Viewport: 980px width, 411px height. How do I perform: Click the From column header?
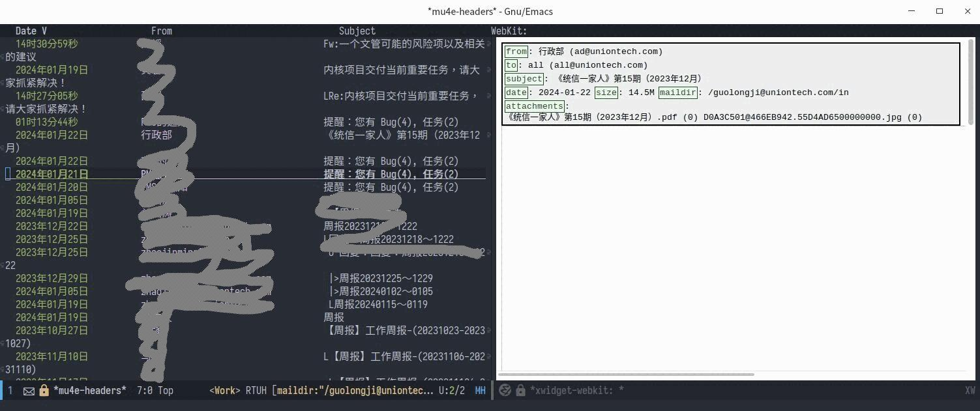click(162, 31)
